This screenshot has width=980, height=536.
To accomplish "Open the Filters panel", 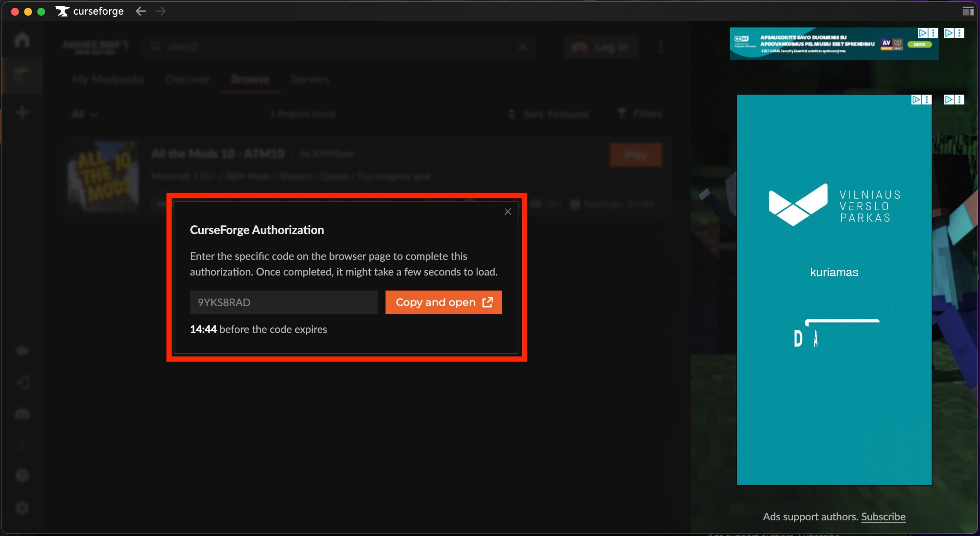I will (x=640, y=114).
